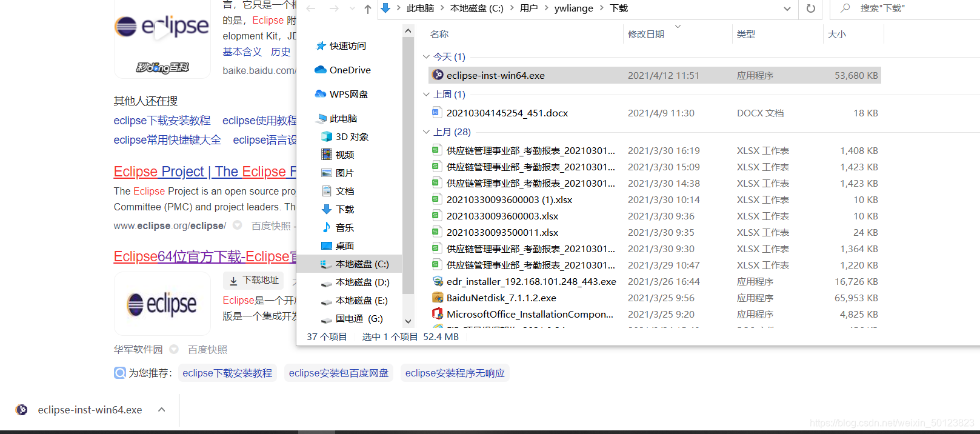Open 下载 folder in navigation pane
This screenshot has width=980, height=434.
click(345, 210)
